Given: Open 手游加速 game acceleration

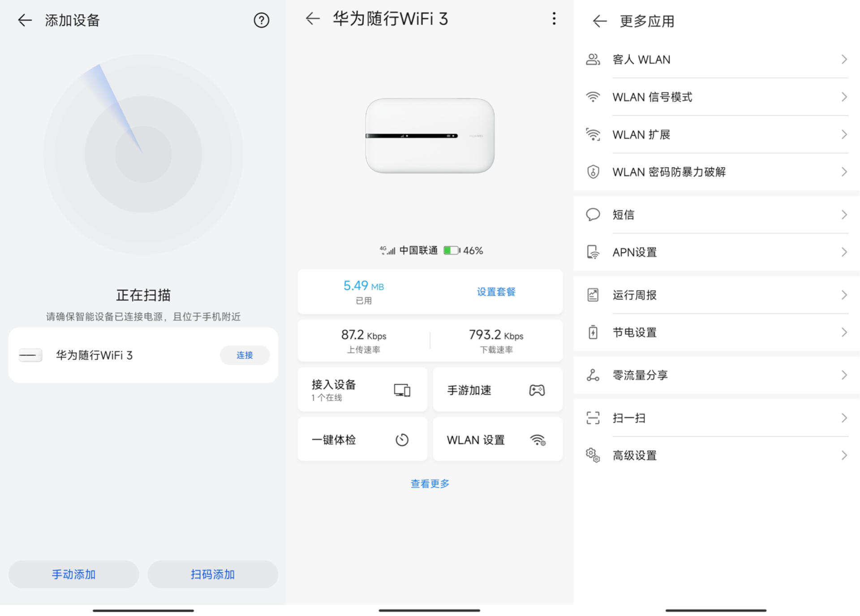Looking at the screenshot, I should click(x=497, y=389).
